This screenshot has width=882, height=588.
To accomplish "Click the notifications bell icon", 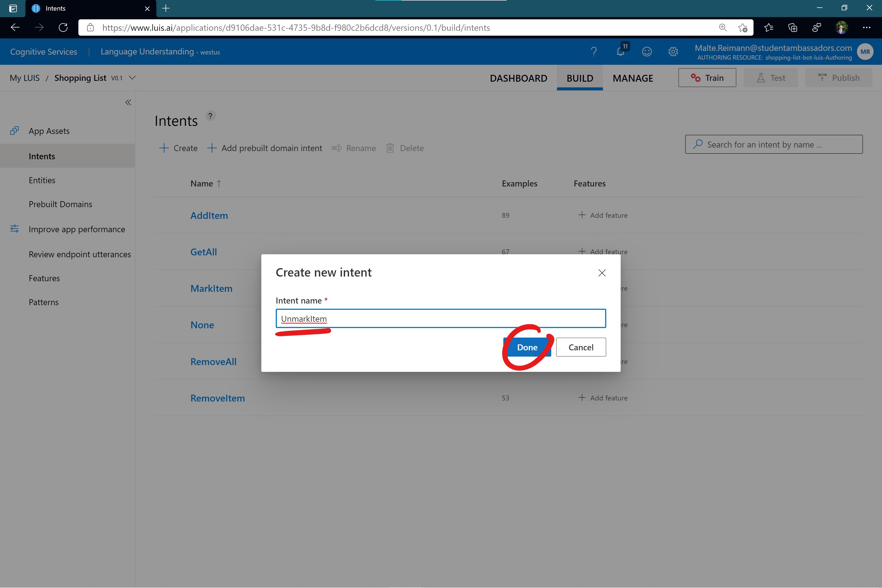I will 620,52.
